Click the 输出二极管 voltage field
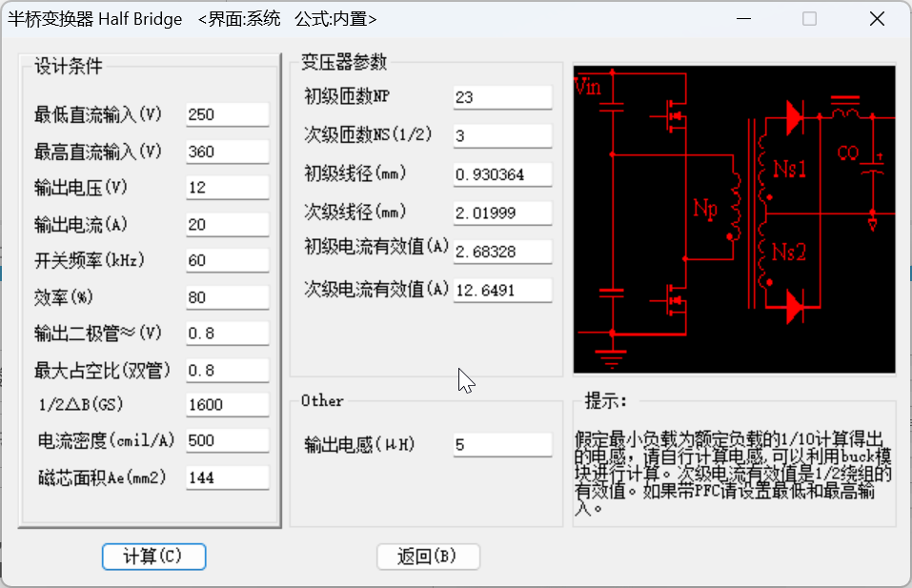This screenshot has width=912, height=588. point(228,334)
